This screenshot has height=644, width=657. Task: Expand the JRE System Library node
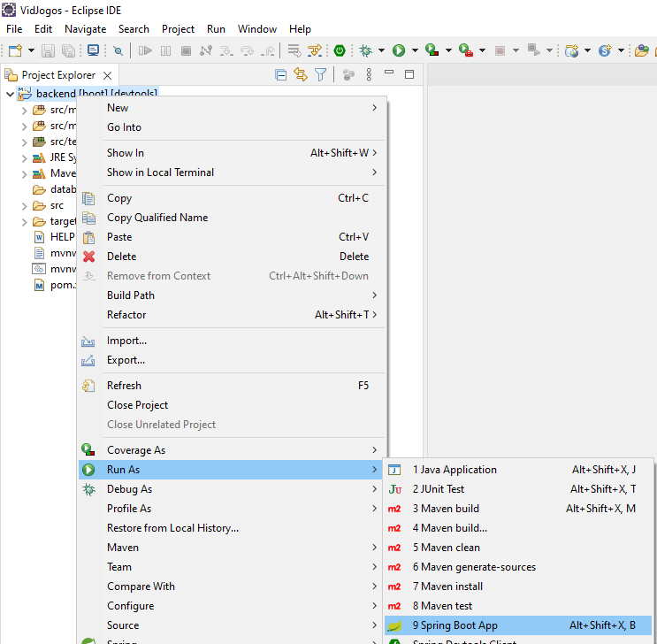point(24,158)
